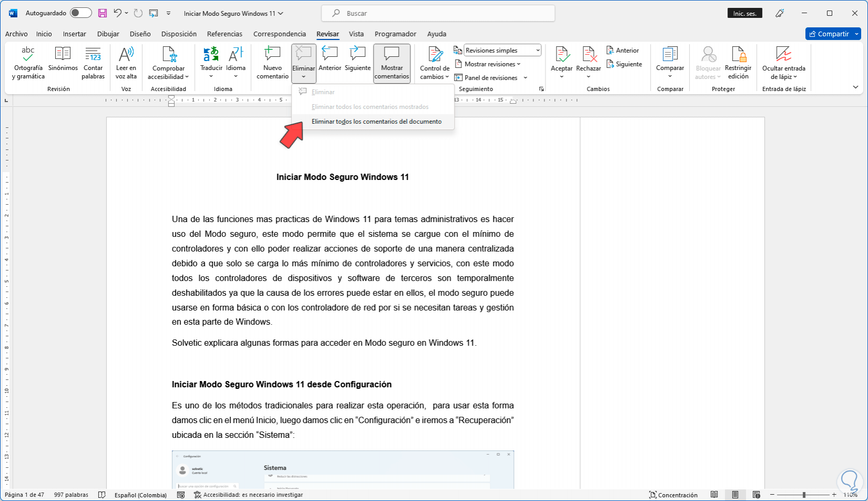Click the zoom slider handle
868x501 pixels.
[804, 495]
